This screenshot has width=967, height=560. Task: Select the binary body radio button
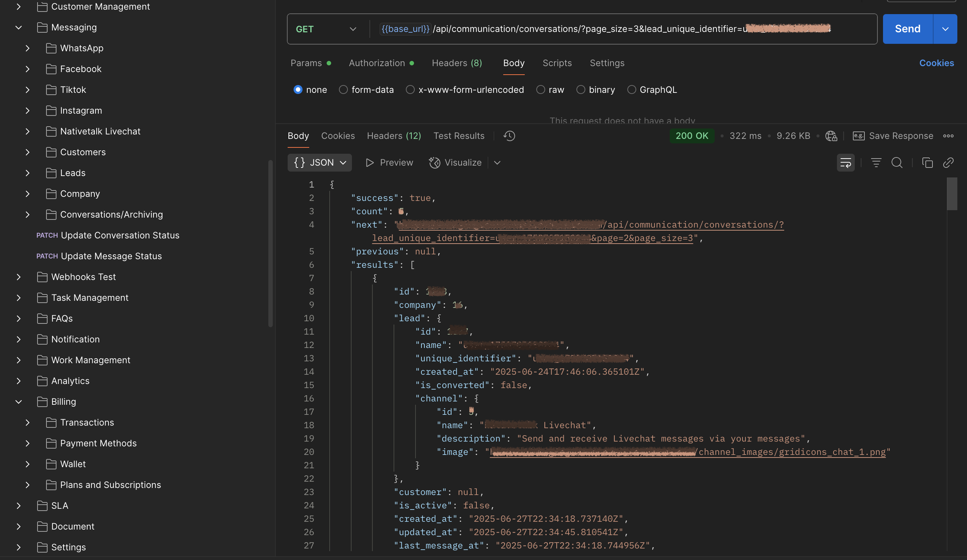click(580, 90)
